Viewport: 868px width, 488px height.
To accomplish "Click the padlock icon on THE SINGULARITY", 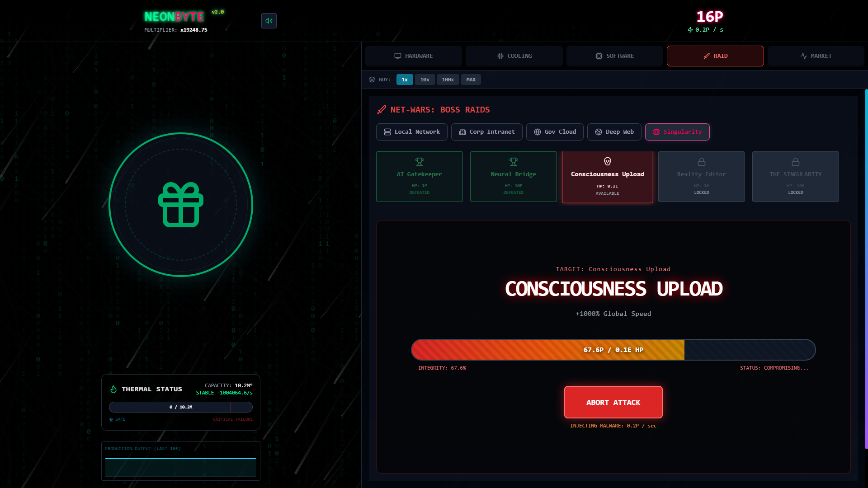I will point(796,161).
